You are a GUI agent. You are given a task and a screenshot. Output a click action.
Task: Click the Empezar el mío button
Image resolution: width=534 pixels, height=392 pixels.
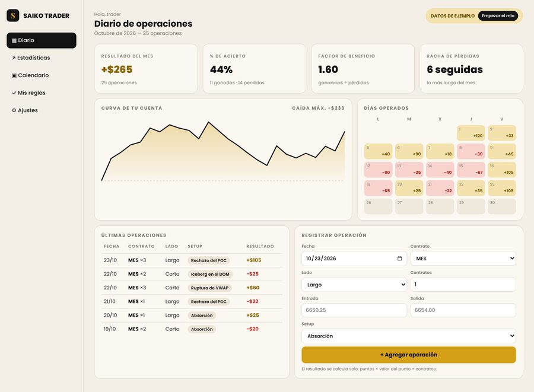[498, 15]
